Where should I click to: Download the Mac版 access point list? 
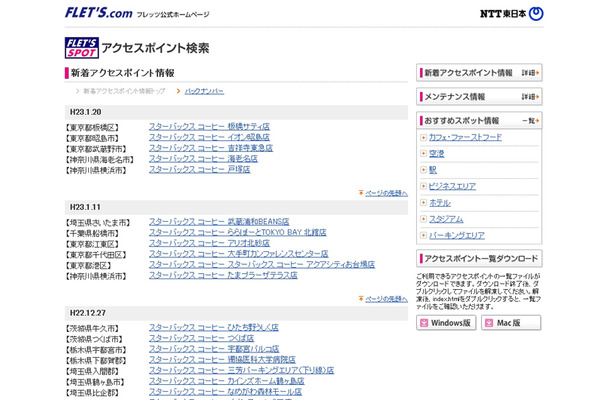[511, 323]
